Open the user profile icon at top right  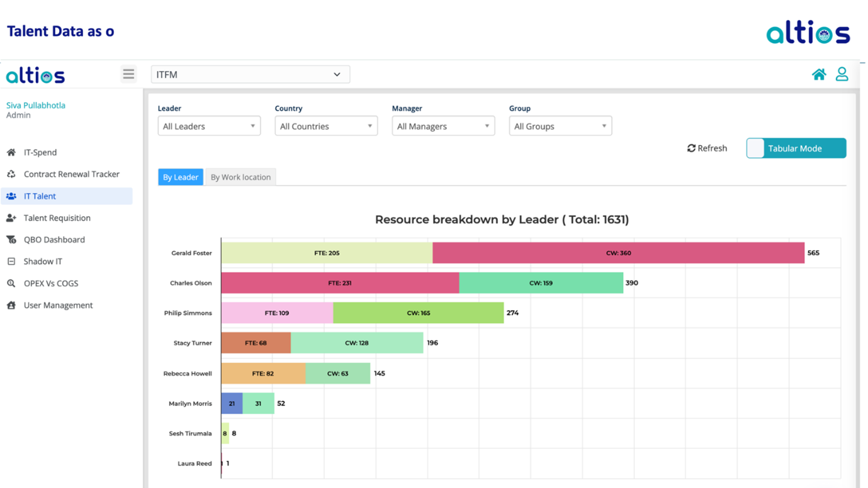[842, 74]
